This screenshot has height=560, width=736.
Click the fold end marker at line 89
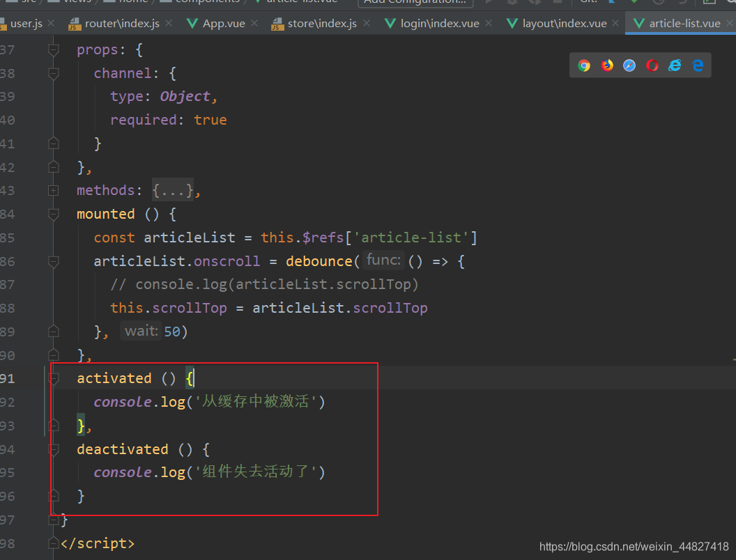point(54,332)
